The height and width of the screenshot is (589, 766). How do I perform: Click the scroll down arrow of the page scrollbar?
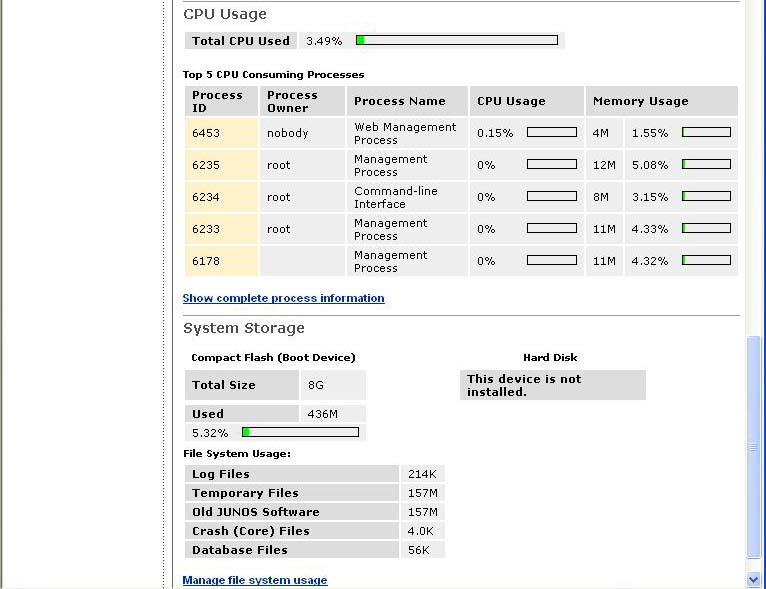[754, 579]
